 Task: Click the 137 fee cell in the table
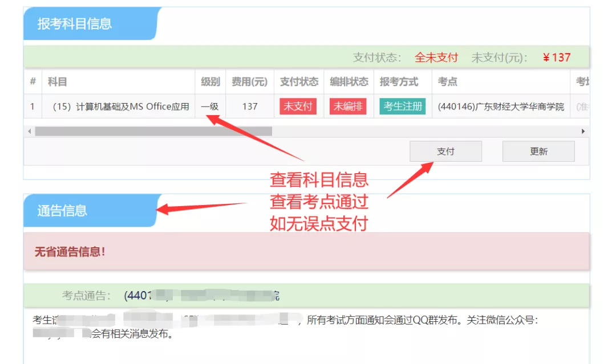click(x=250, y=107)
